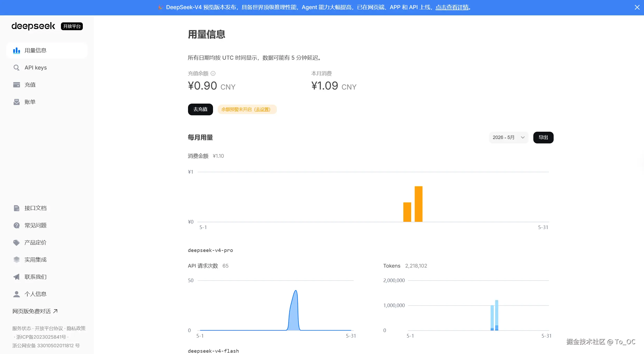644x354 pixels.
Task: Open the 点击查看详情 link in banner
Action: [x=452, y=7]
